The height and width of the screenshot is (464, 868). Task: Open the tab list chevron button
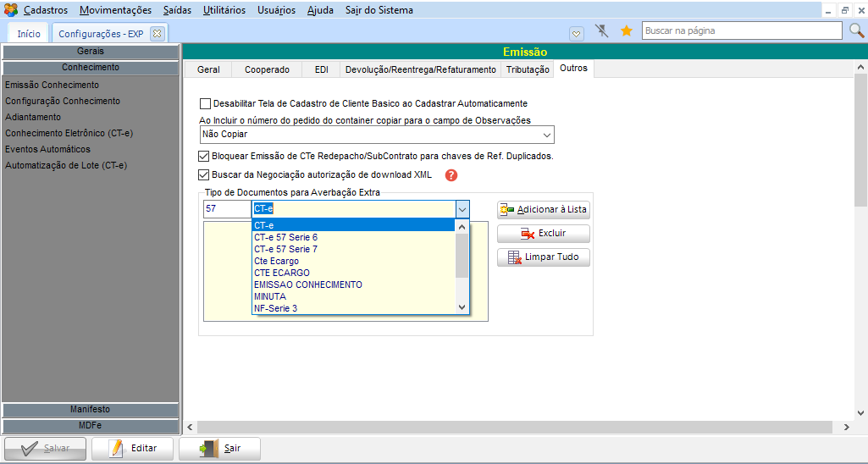tap(577, 34)
